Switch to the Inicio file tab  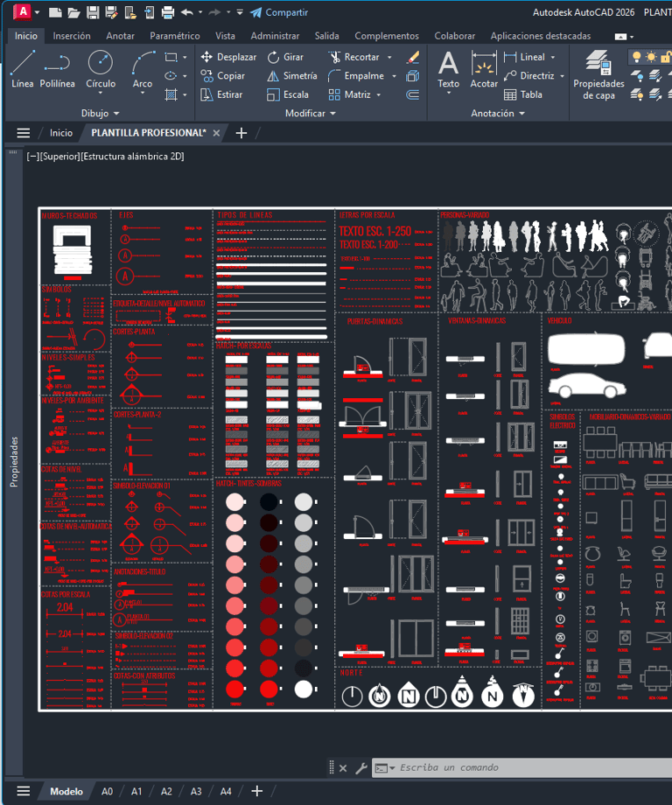(x=61, y=133)
